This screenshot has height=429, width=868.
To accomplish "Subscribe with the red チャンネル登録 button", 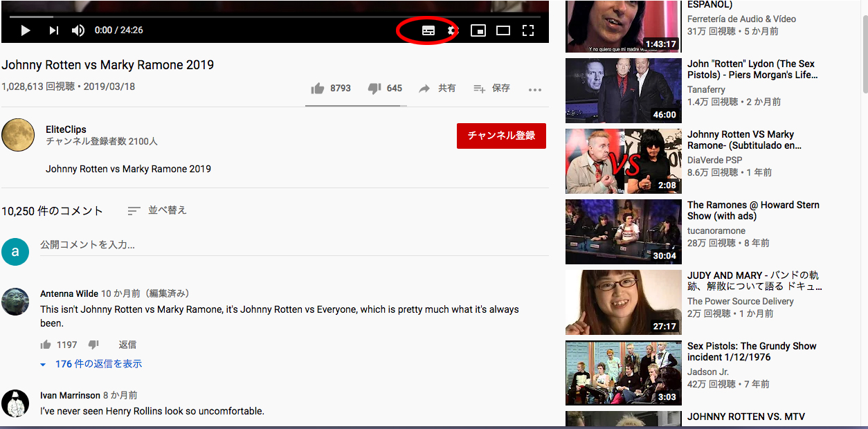I will 501,136.
